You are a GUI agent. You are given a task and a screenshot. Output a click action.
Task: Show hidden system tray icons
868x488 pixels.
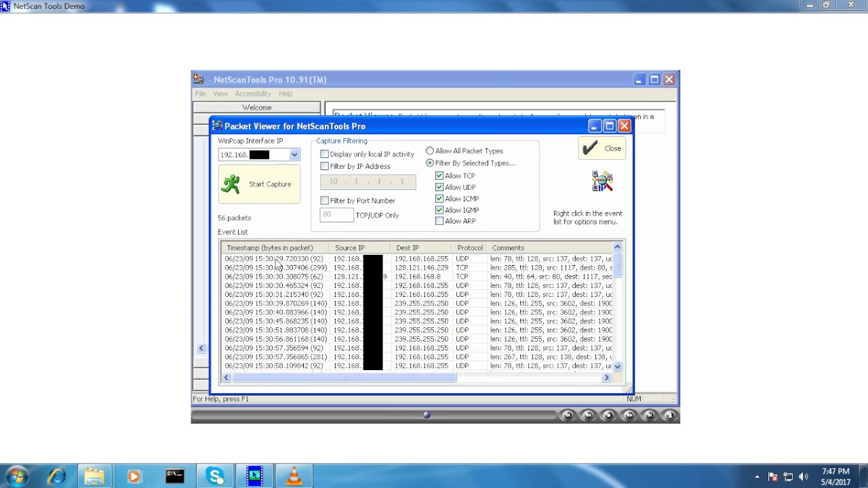pos(757,476)
